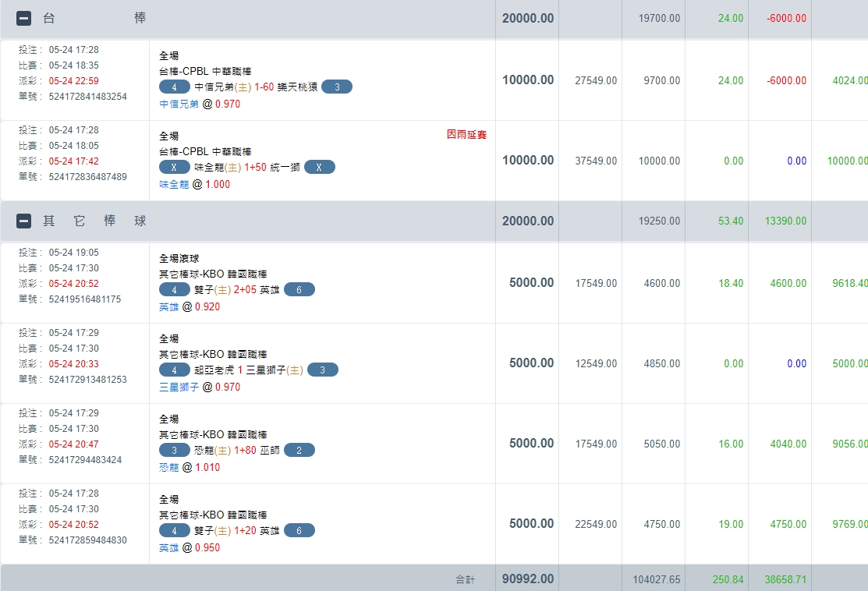This screenshot has width=868, height=591.
Task: Click score badge 3 before 恐龍
Action: click(175, 451)
